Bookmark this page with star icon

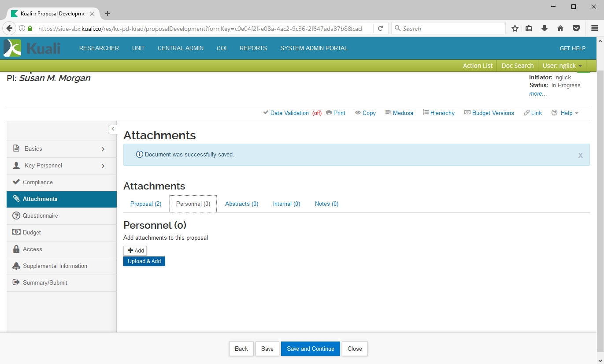point(515,28)
